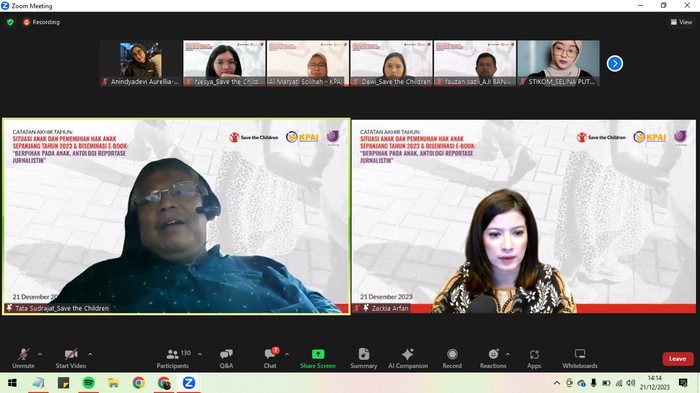
Task: Open File Explorer from the taskbar
Action: pyautogui.click(x=113, y=383)
